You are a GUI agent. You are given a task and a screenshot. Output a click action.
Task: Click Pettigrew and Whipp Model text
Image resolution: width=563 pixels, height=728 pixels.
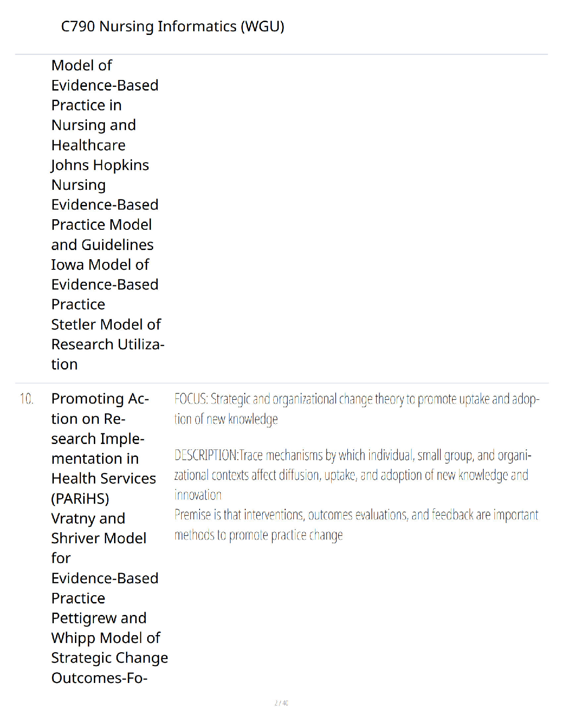[105, 628]
